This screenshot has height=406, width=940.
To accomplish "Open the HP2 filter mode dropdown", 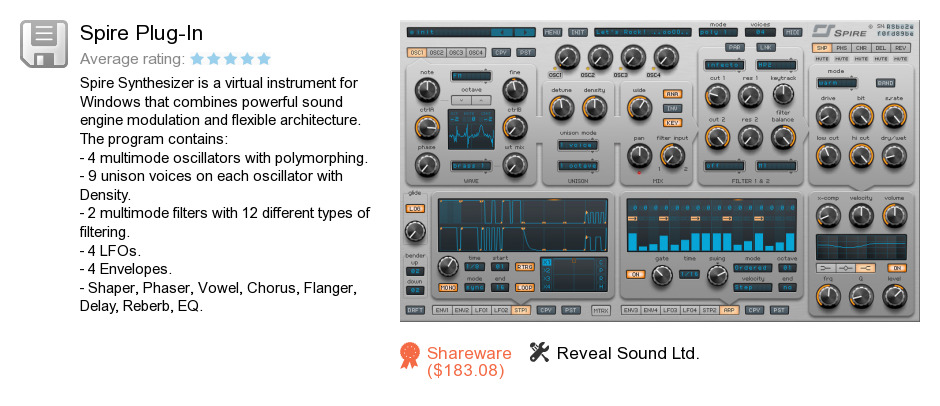I will coord(776,64).
